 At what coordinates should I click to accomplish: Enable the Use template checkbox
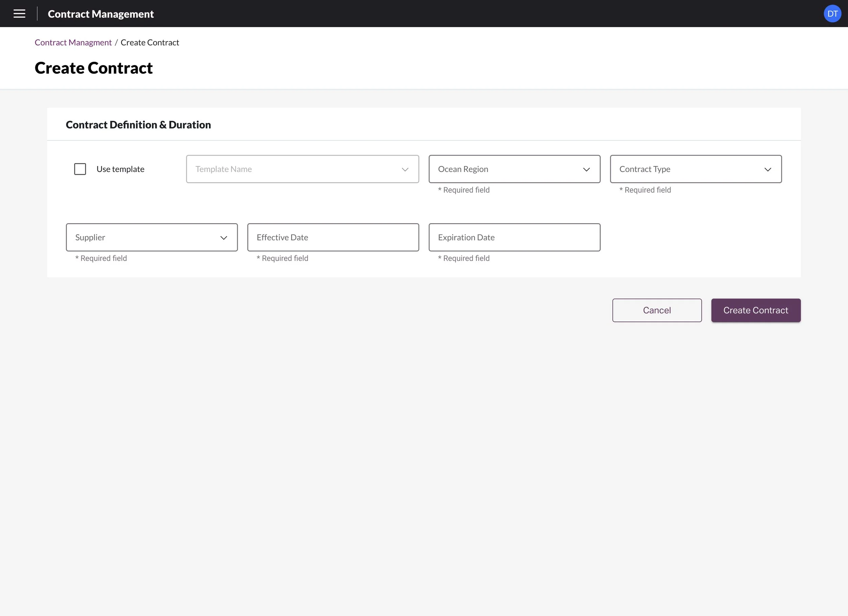(80, 169)
